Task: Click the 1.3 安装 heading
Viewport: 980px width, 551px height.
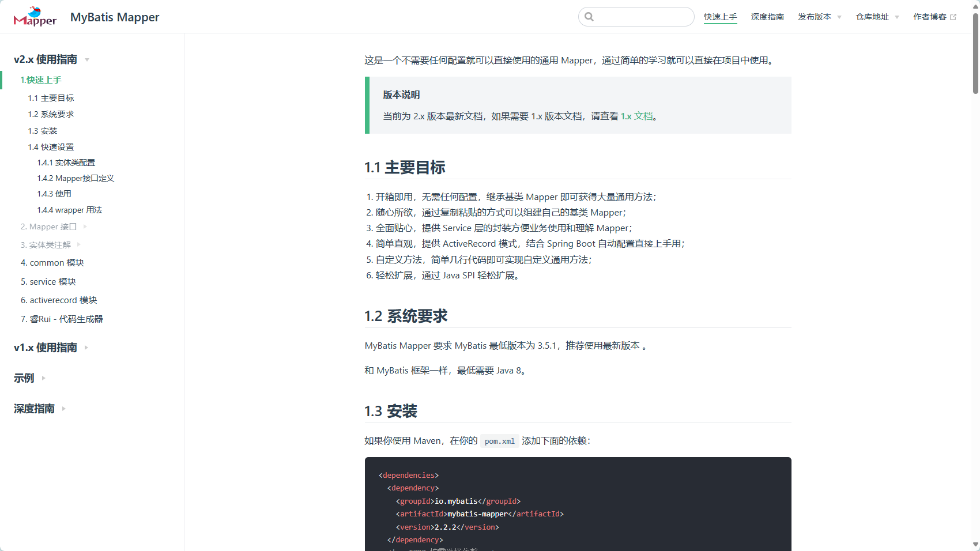Action: tap(391, 412)
